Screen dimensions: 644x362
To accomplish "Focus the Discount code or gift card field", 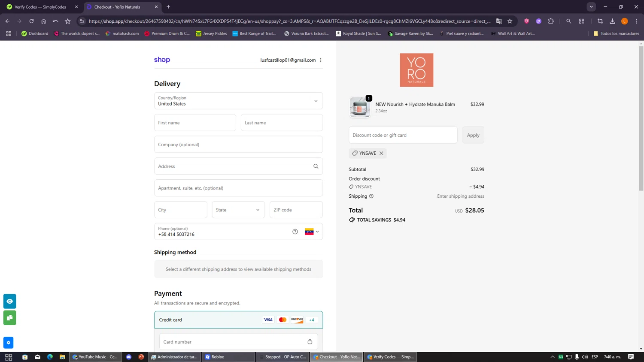I will coord(403,135).
